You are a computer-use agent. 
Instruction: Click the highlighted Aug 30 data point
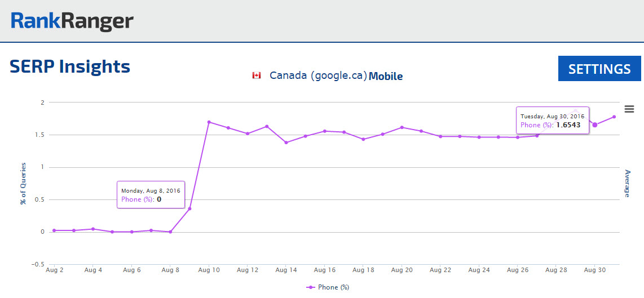pyautogui.click(x=594, y=124)
